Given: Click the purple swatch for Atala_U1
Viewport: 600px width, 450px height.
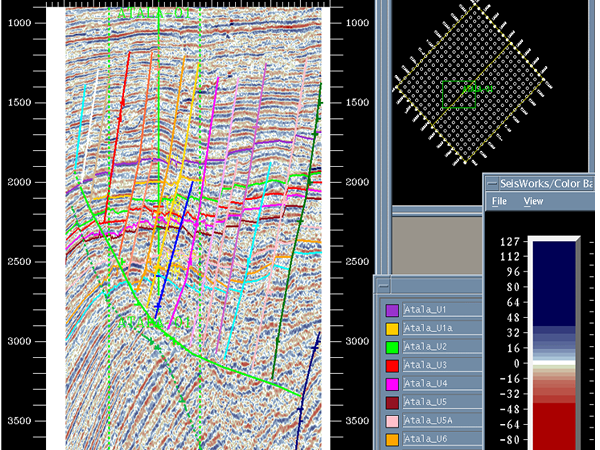Looking at the screenshot, I should tap(392, 311).
